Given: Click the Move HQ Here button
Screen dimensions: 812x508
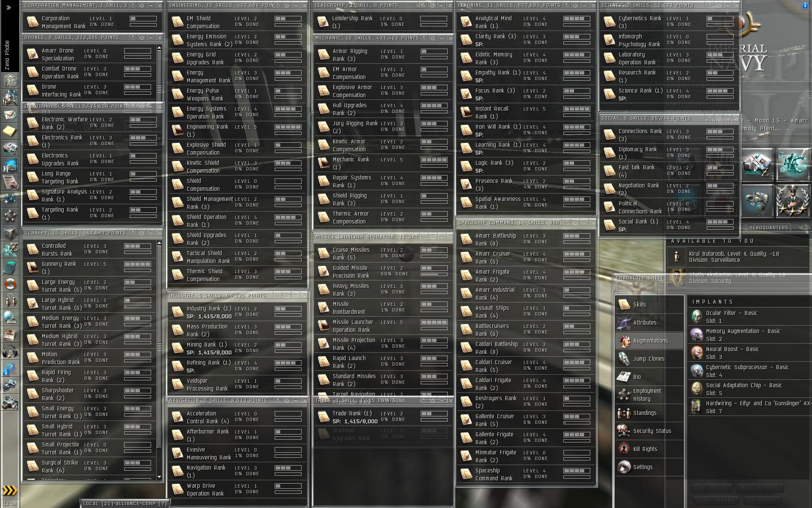Looking at the screenshot, I should coord(760,488).
